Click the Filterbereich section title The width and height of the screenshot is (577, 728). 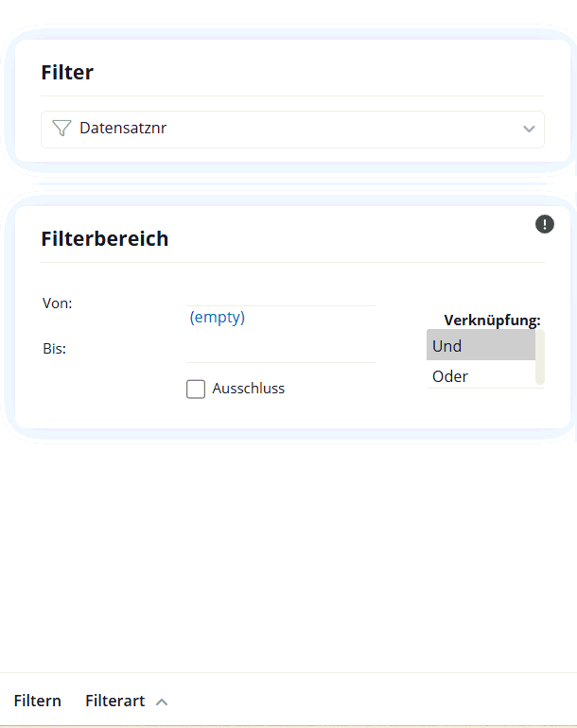tap(105, 239)
